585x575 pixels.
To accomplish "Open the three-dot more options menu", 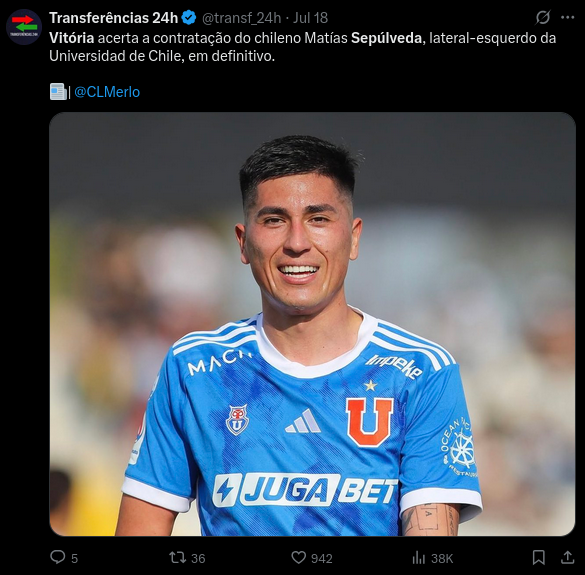I will pyautogui.click(x=567, y=17).
